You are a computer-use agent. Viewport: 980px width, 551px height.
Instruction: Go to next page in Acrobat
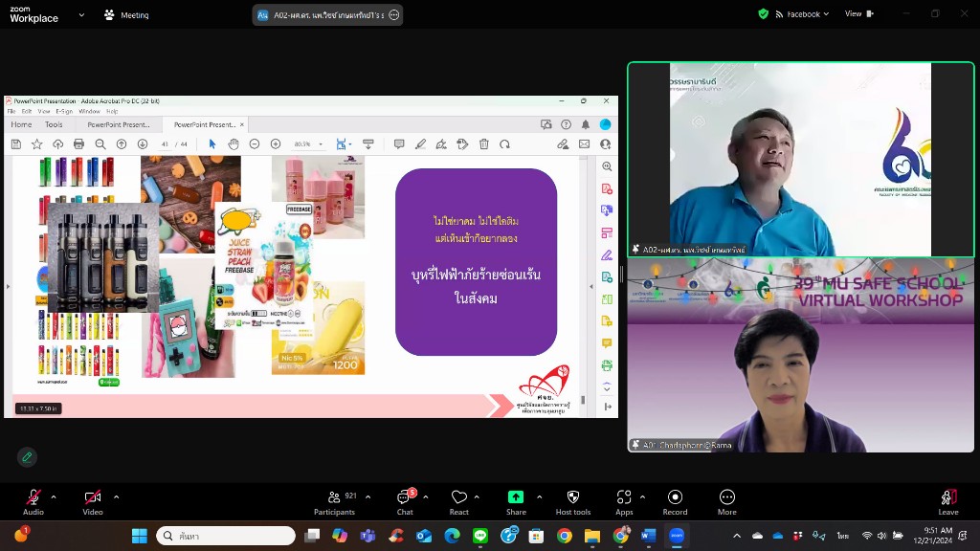tap(143, 144)
